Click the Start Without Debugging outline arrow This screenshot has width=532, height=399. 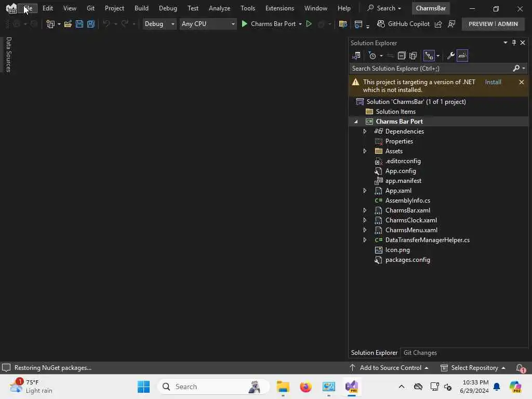(x=309, y=24)
